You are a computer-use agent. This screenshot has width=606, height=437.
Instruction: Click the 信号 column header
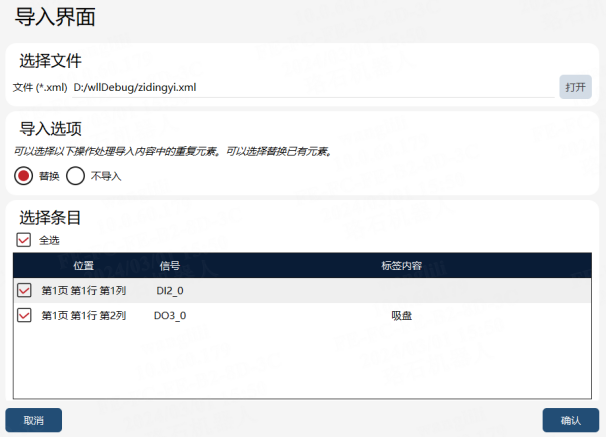[x=170, y=265]
